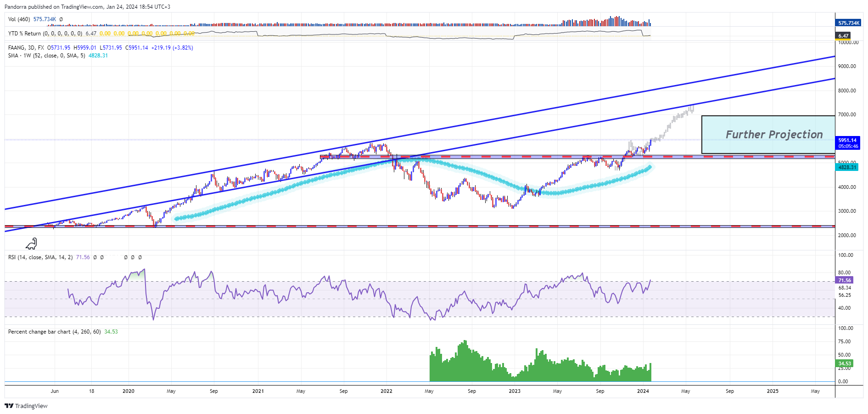Image resolution: width=868 pixels, height=414 pixels.
Task: Click the 56.25 RSI axis label
Action: [x=845, y=295]
